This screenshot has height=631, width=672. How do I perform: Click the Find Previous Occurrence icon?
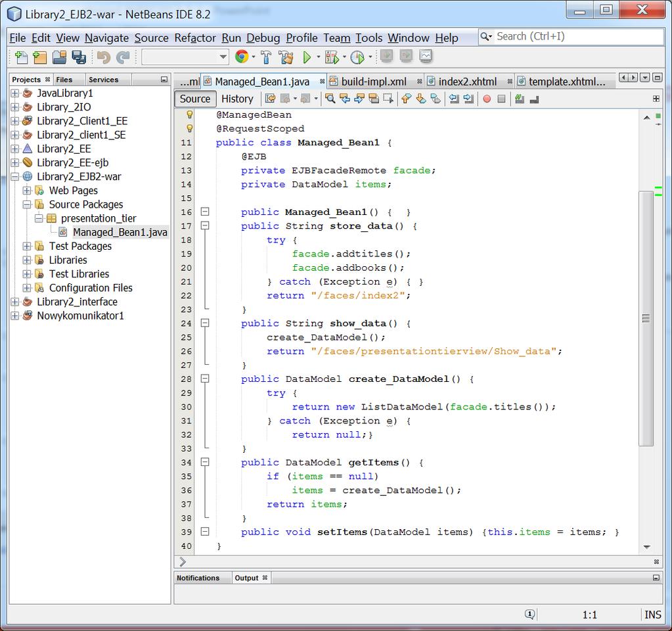(x=345, y=99)
